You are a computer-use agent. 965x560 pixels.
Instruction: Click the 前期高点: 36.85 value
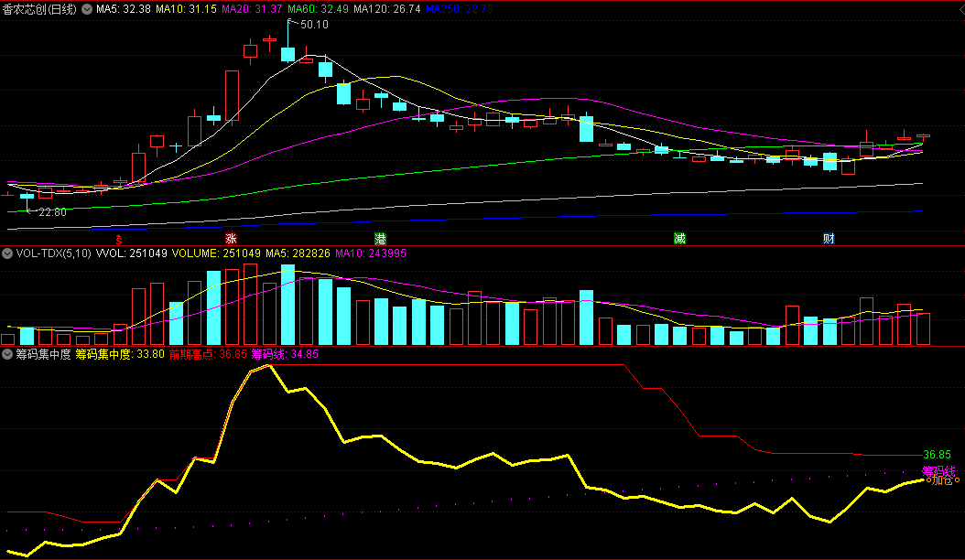208,354
